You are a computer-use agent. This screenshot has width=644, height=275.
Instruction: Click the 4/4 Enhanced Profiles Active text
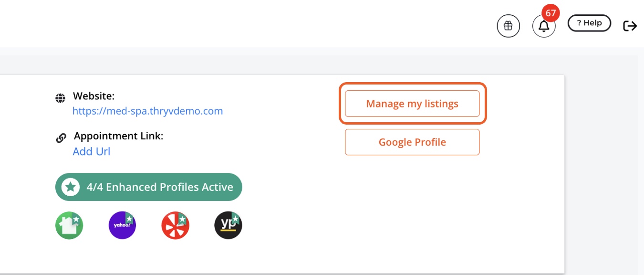[160, 187]
